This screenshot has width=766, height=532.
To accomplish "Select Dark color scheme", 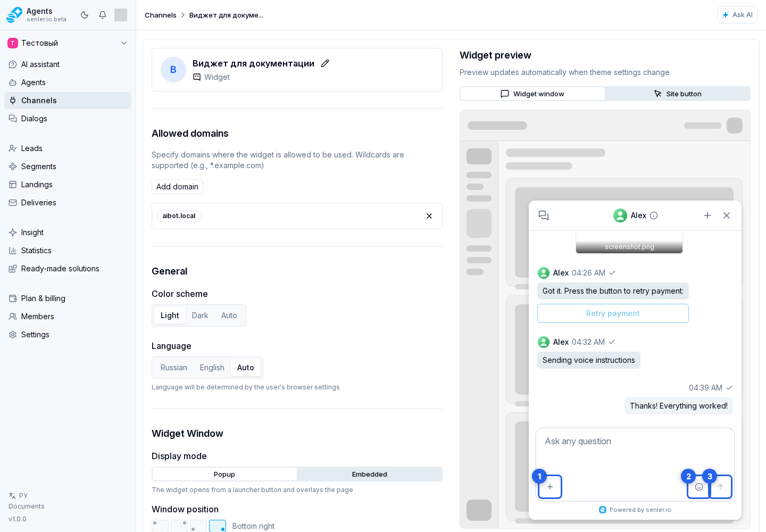I will [200, 315].
